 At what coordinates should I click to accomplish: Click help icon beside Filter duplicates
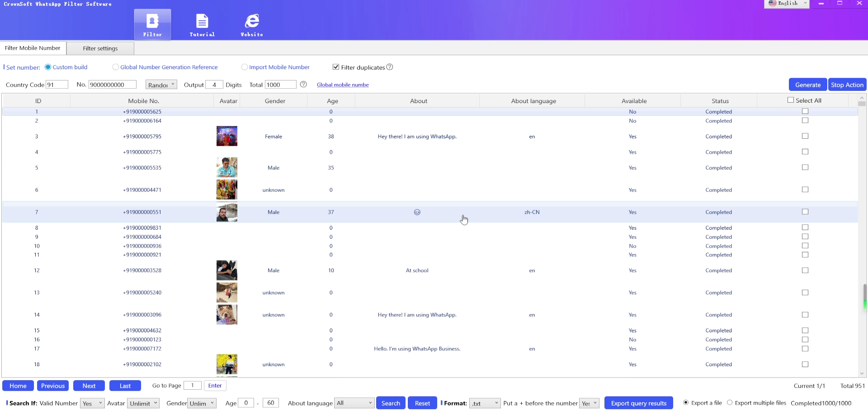point(390,67)
